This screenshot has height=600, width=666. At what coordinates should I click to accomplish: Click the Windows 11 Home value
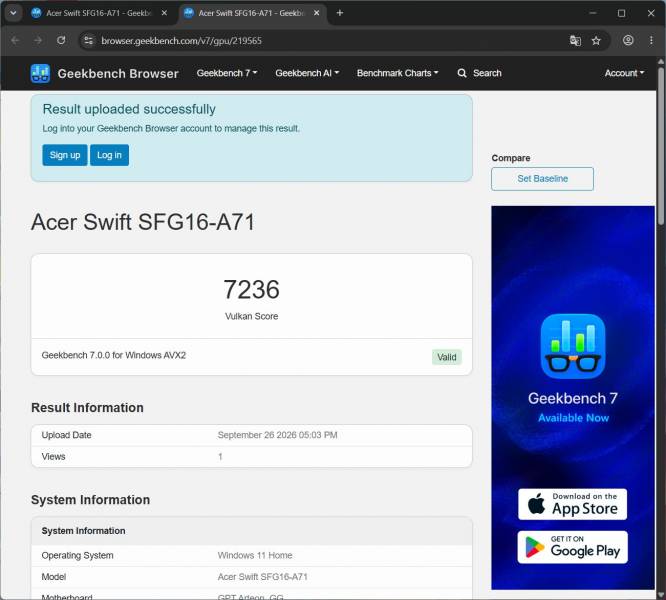255,555
